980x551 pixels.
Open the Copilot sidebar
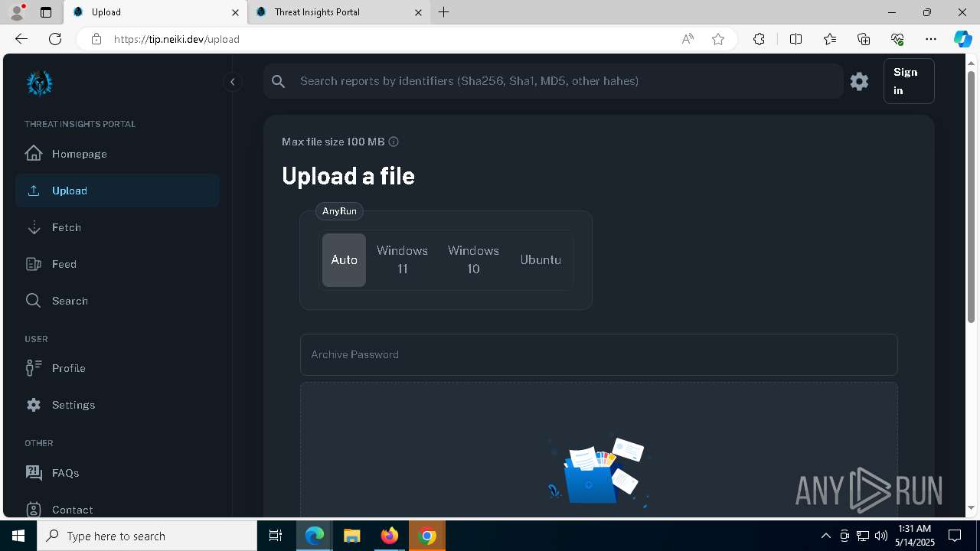tap(962, 39)
